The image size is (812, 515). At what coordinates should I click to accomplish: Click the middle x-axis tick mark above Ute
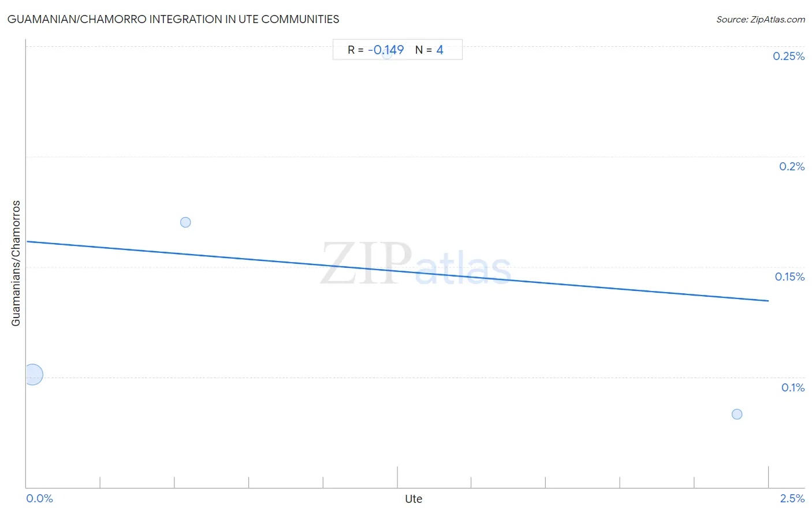[x=397, y=477]
